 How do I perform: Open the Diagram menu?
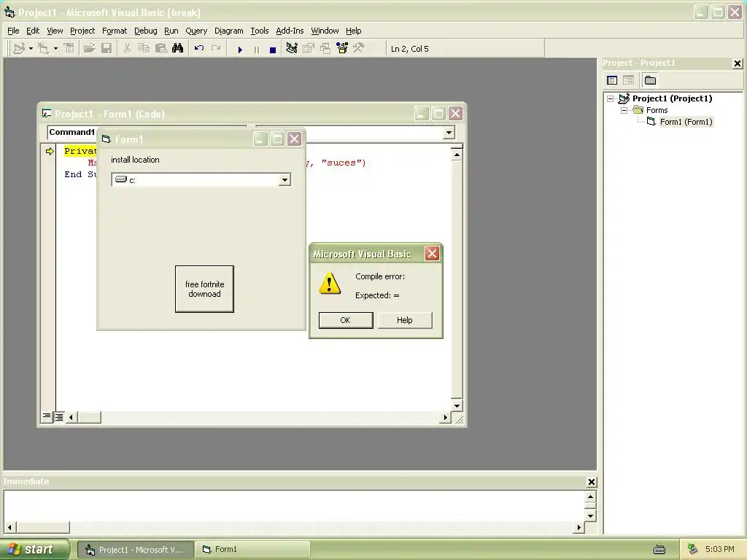coord(228,31)
